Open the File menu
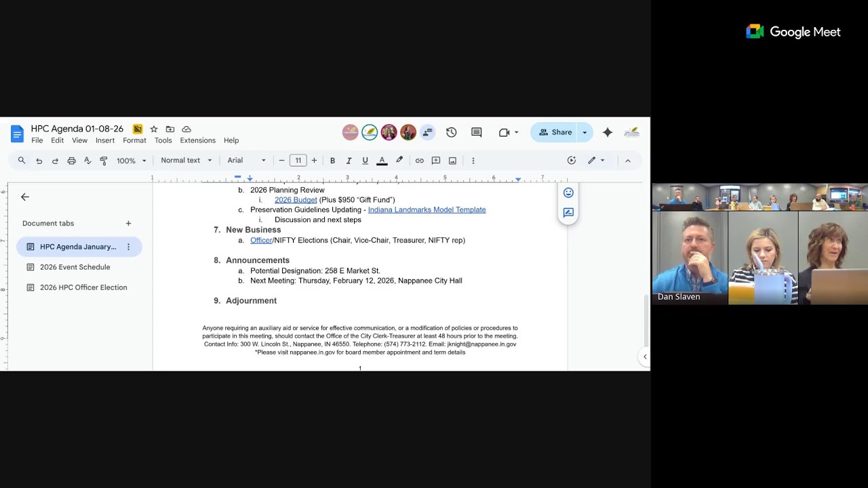Screen dimensions: 868x488 click(37, 140)
